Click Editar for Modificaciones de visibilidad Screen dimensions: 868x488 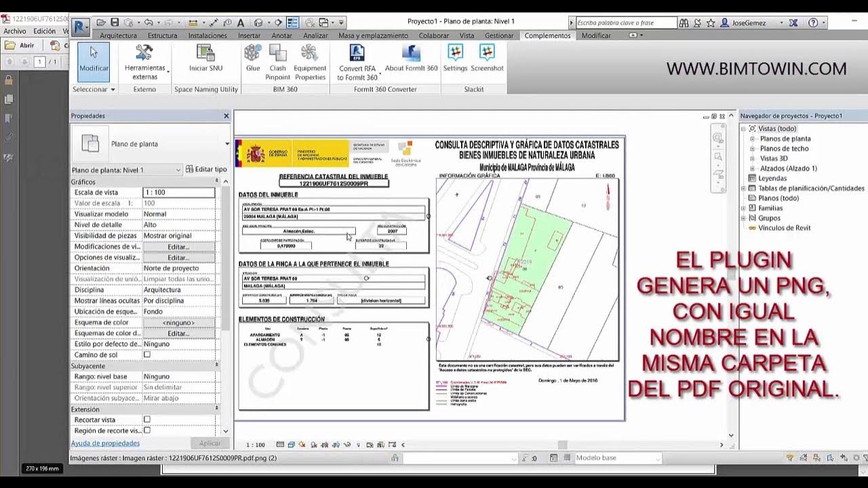click(178, 247)
